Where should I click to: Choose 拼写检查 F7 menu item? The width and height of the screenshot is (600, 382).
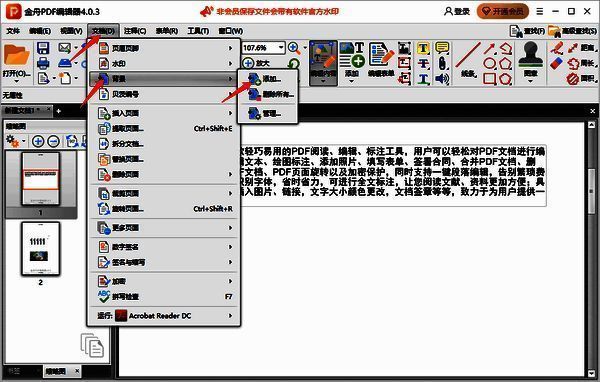[x=165, y=297]
